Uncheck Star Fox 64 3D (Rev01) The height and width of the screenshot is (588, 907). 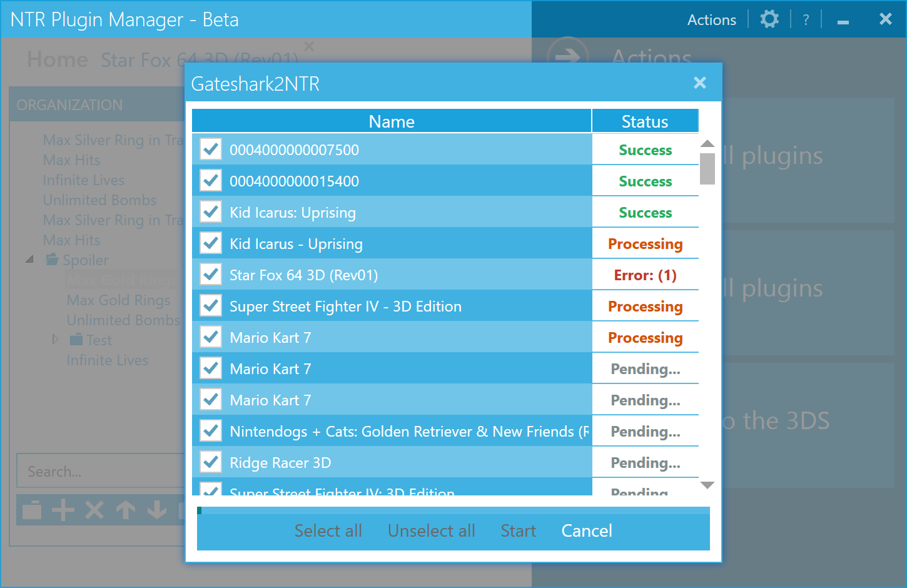pyautogui.click(x=211, y=274)
